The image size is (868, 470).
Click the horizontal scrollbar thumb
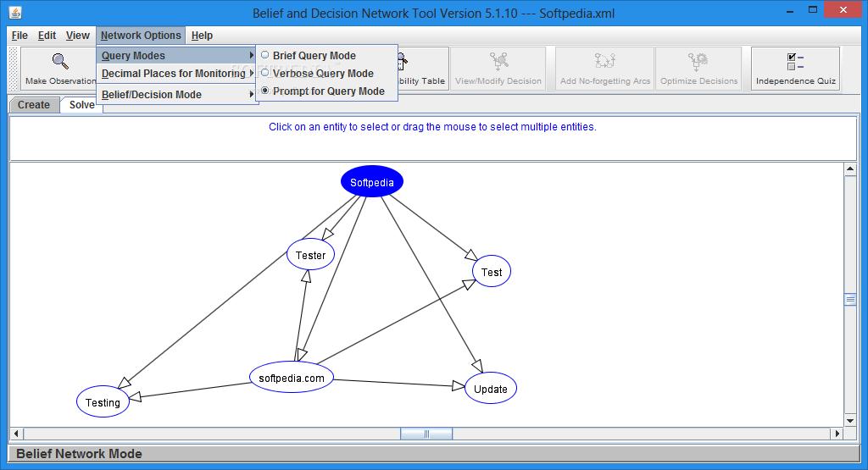point(426,434)
